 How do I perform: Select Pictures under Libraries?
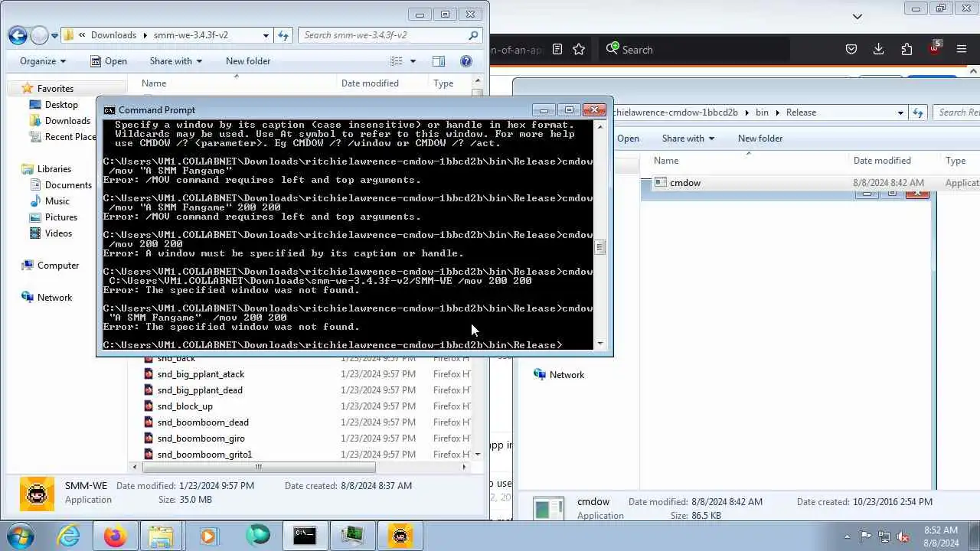61,217
